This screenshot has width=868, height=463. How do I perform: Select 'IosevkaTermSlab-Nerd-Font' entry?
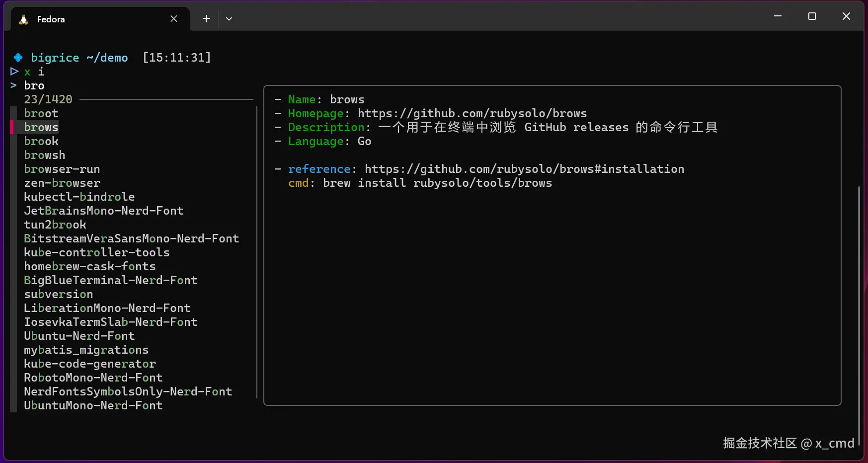(111, 322)
